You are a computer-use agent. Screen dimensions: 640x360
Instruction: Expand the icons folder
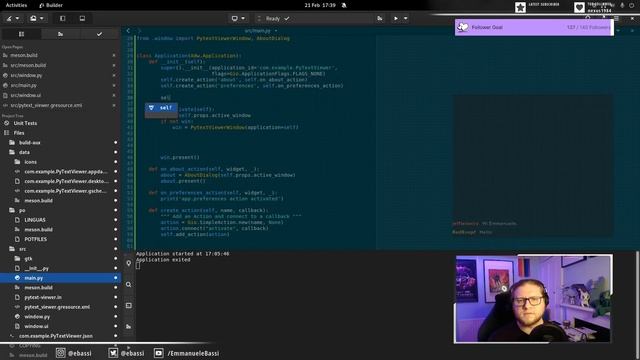click(60, 162)
